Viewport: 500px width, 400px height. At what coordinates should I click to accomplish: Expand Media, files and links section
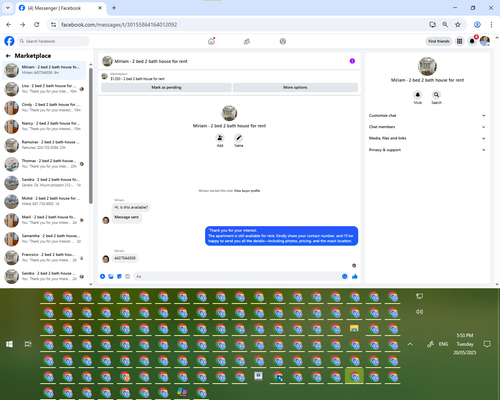(427, 138)
